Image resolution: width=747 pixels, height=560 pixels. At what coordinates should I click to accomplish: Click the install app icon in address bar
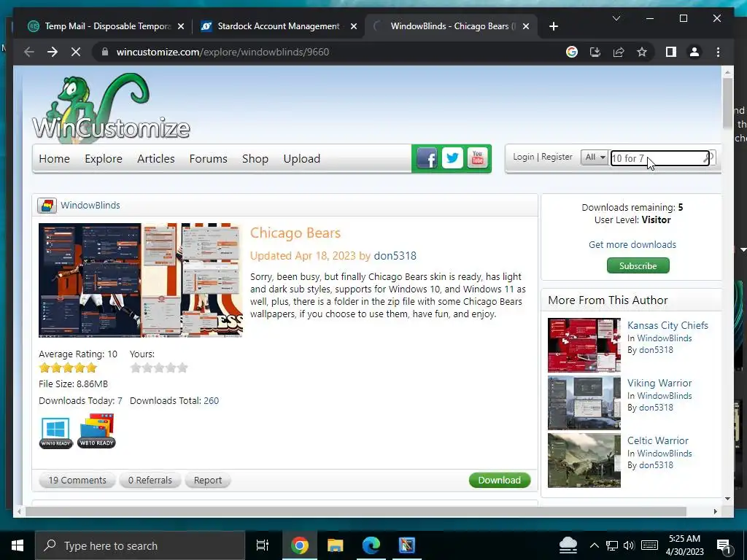pos(595,52)
